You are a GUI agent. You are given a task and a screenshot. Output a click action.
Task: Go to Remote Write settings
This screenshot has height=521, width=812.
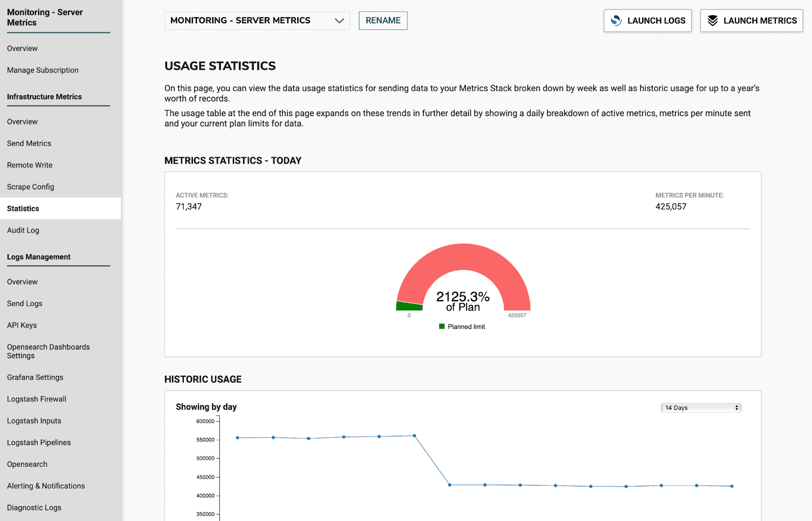[x=29, y=165]
